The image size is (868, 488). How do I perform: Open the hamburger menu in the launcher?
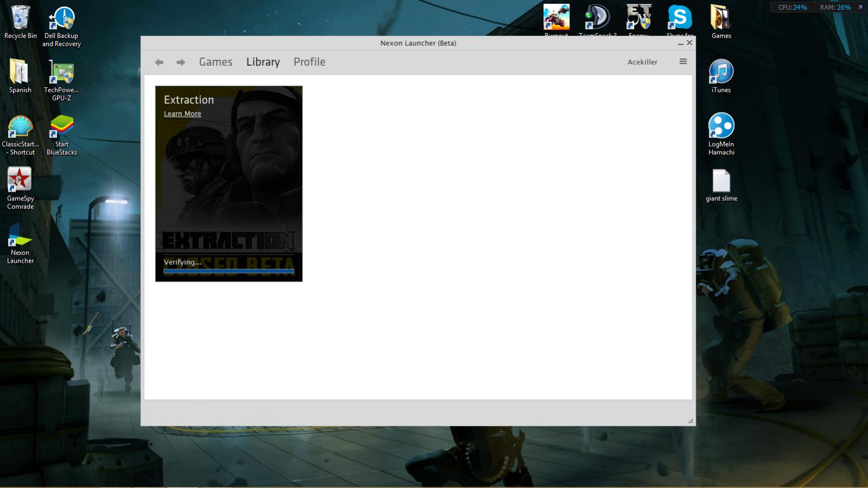click(683, 62)
